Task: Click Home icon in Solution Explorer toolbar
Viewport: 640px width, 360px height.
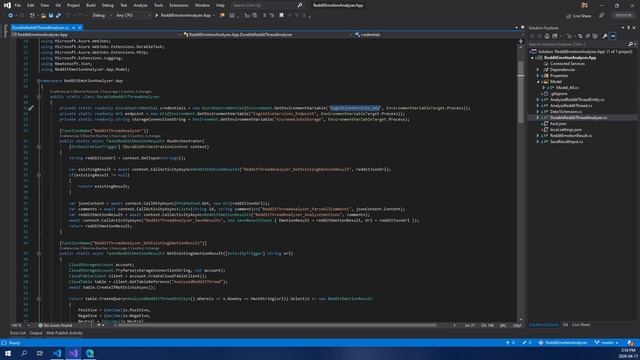Action: tap(547, 36)
